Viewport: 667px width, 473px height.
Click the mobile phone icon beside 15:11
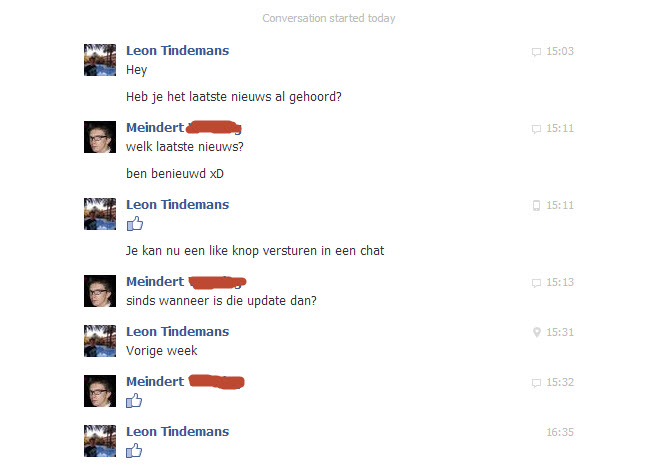pyautogui.click(x=536, y=205)
